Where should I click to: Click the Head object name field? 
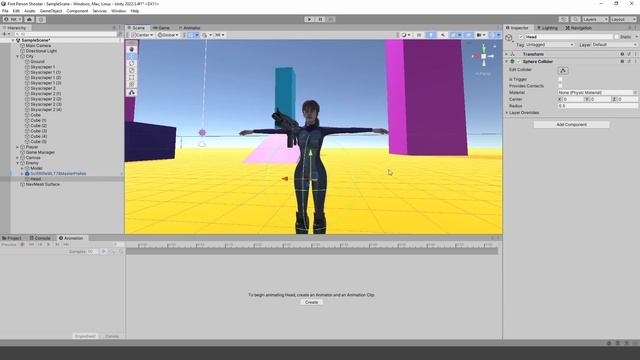click(x=569, y=37)
